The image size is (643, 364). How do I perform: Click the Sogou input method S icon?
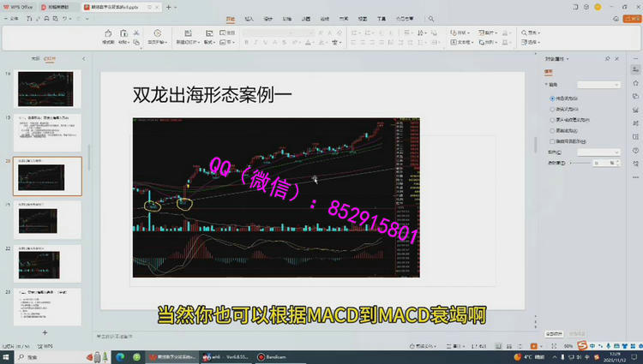582,345
